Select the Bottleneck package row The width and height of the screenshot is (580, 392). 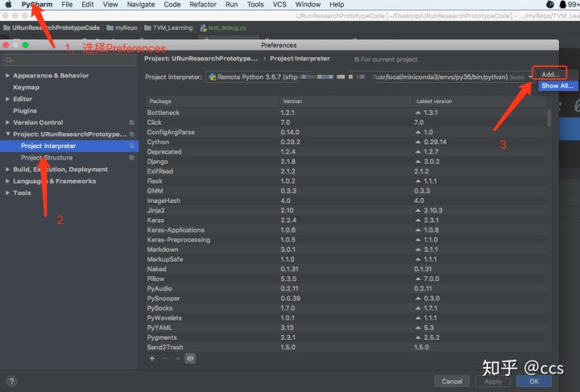tap(346, 113)
